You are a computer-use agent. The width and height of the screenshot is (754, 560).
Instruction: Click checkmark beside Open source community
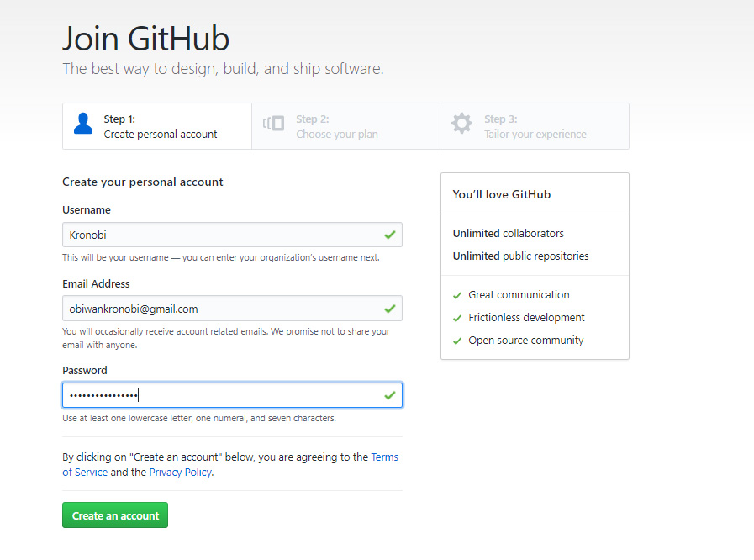[x=457, y=341]
